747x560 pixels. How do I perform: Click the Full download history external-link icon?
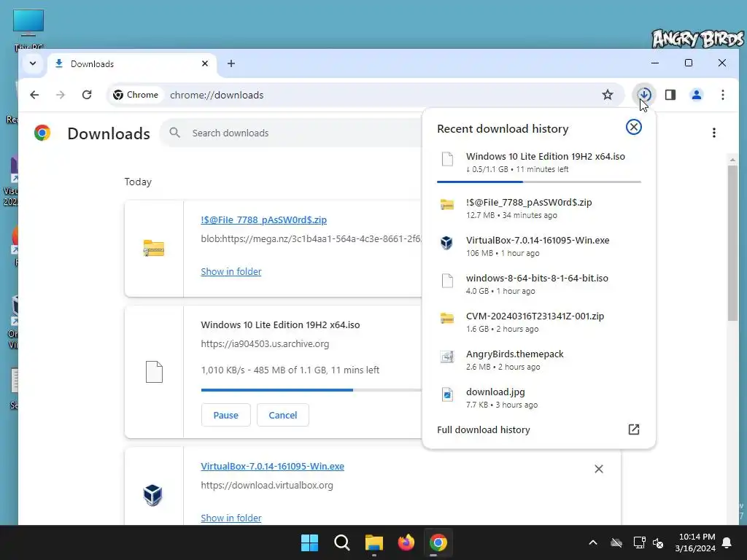(x=634, y=429)
